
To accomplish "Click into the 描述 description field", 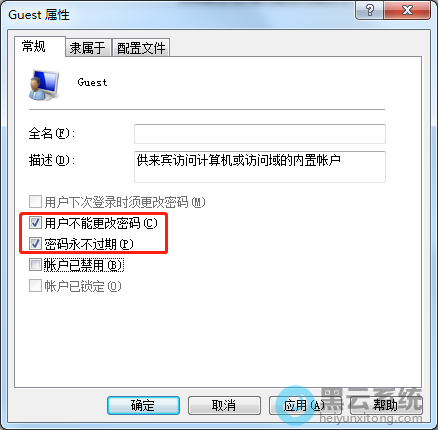I will point(260,167).
